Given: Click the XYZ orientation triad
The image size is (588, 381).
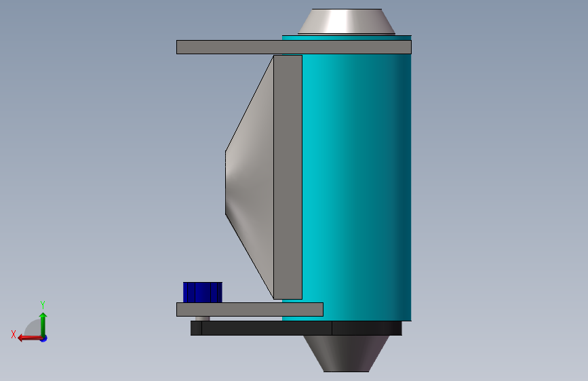Looking at the screenshot, I should (x=30, y=322).
